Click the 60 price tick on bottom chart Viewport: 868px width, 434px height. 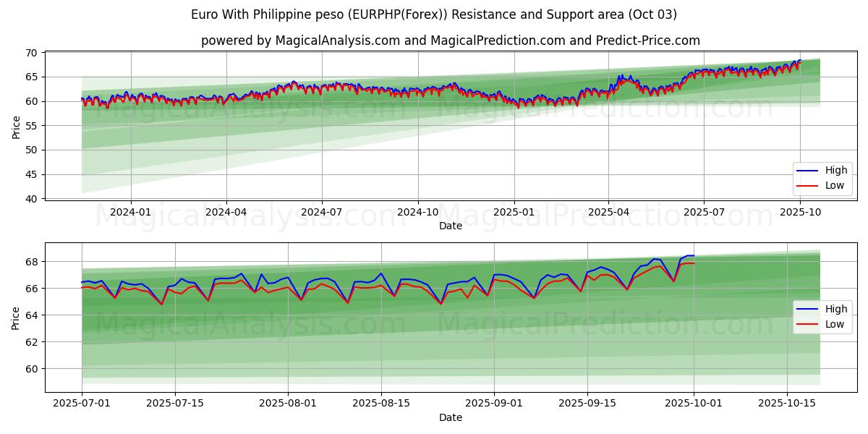[x=33, y=369]
